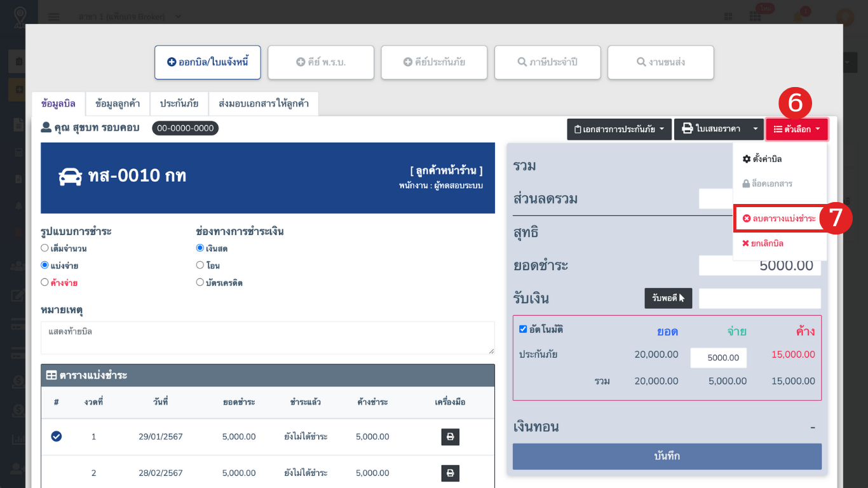Click the user icon beside คุณ สุขบท

coord(46,128)
